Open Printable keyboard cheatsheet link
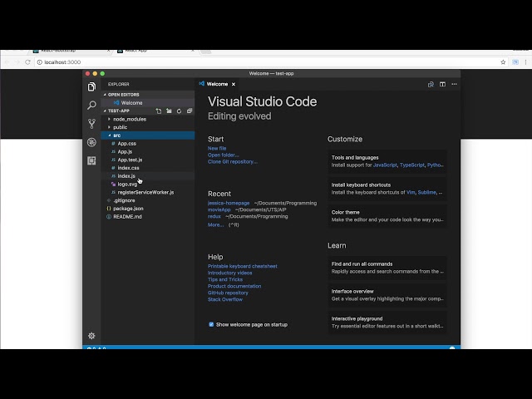 (x=243, y=266)
